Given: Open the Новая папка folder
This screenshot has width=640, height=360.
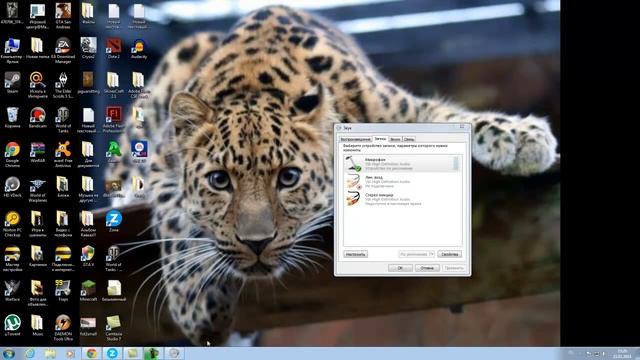Looking at the screenshot, I should click(38, 48).
